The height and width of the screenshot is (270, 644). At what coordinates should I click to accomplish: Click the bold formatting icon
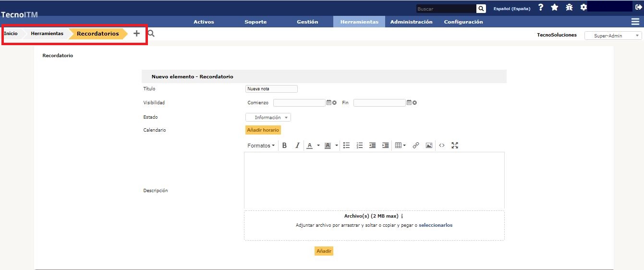point(284,146)
